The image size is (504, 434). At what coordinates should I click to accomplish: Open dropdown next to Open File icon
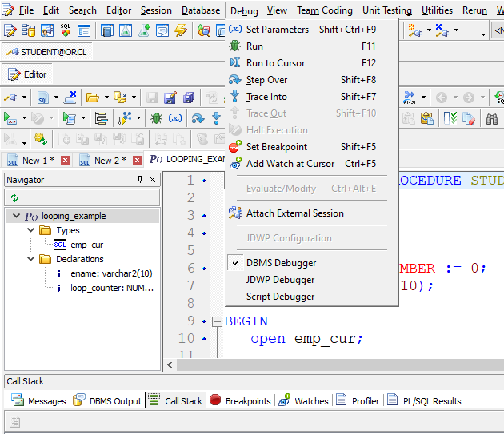pyautogui.click(x=106, y=97)
